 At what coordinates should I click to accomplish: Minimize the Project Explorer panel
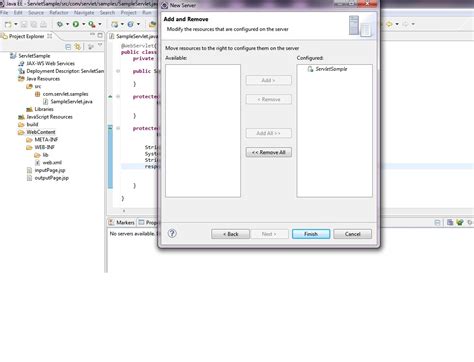point(92,35)
